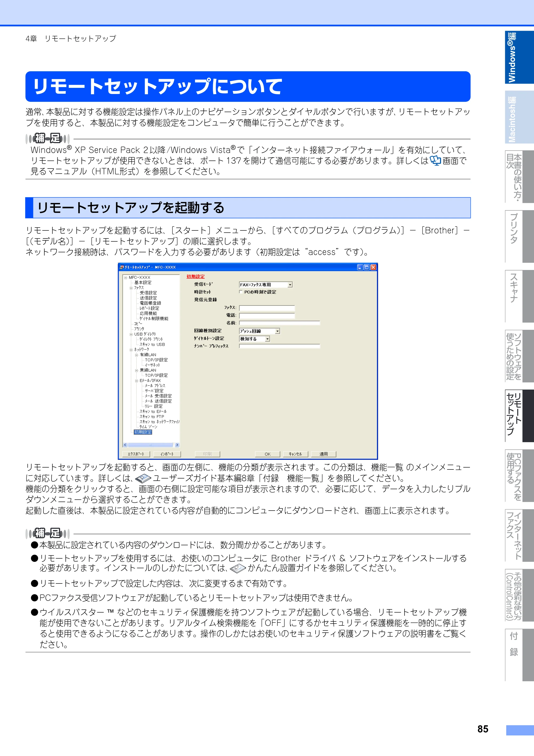Click the エクスポート button
534x756 pixels.
pyautogui.click(x=136, y=454)
